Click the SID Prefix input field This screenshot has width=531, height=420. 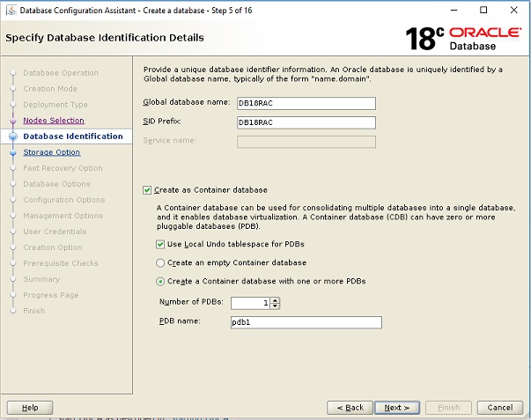[x=306, y=122]
